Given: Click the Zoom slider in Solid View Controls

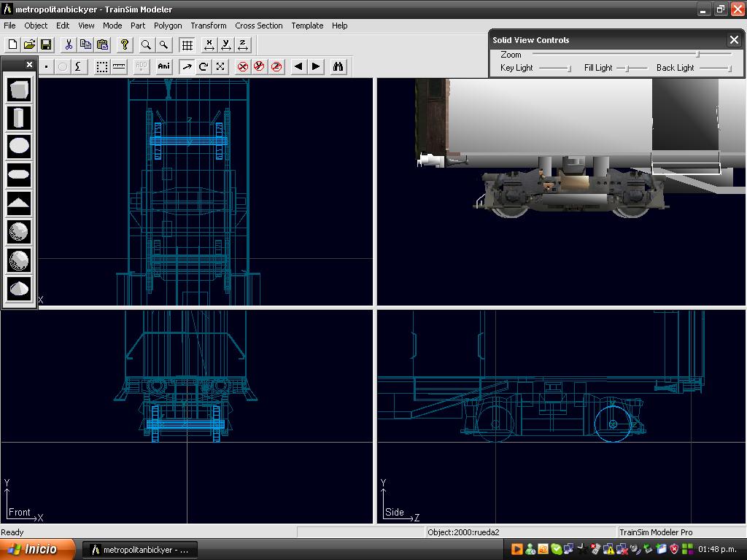Looking at the screenshot, I should (698, 54).
